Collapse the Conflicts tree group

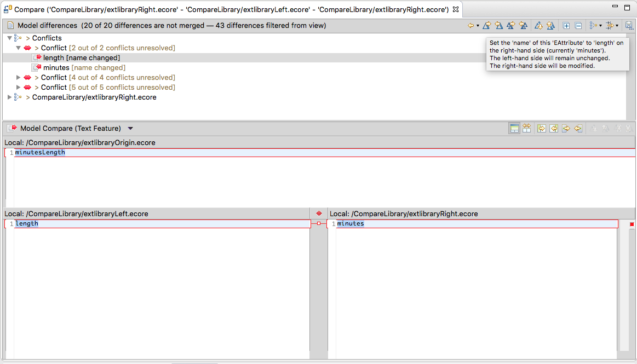9,38
